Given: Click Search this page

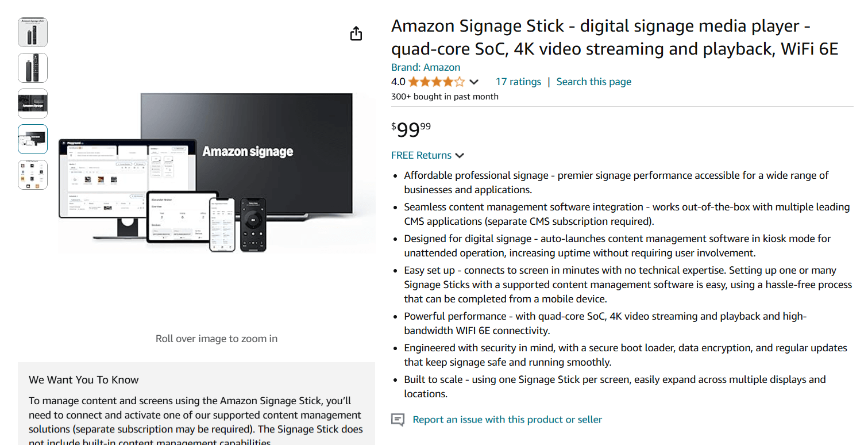Looking at the screenshot, I should [x=593, y=82].
